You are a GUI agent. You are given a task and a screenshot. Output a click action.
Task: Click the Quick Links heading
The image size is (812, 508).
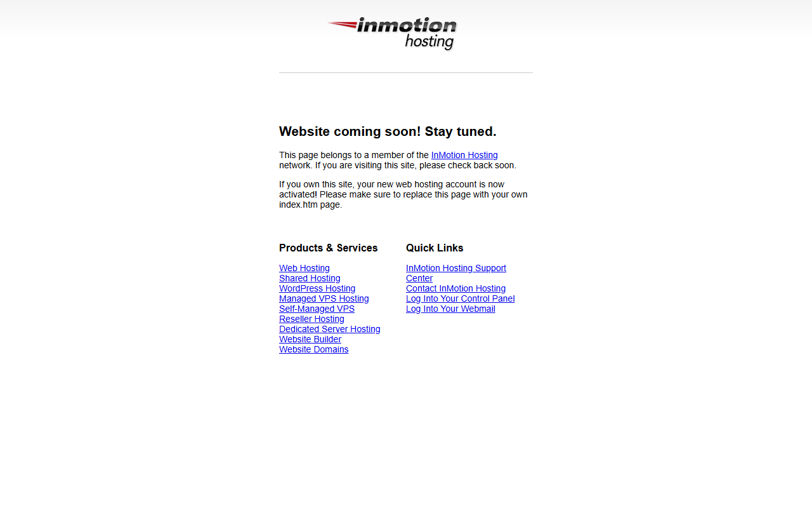pyautogui.click(x=435, y=248)
